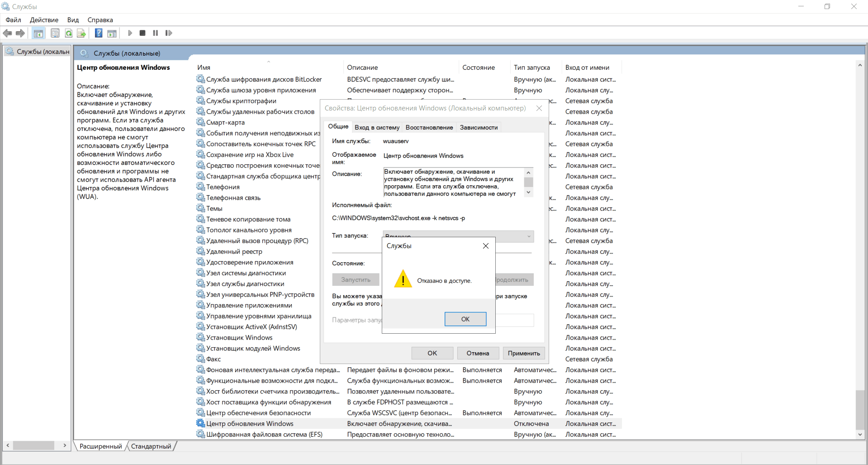Click the description box scroll-up arrow
This screenshot has width=868, height=465.
point(528,173)
